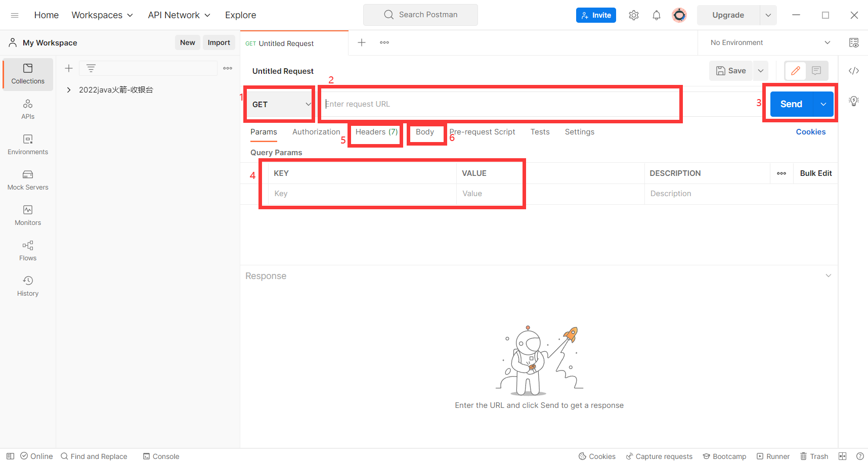Click the Invite button
Screen dimensions: 868x463
pyautogui.click(x=596, y=15)
